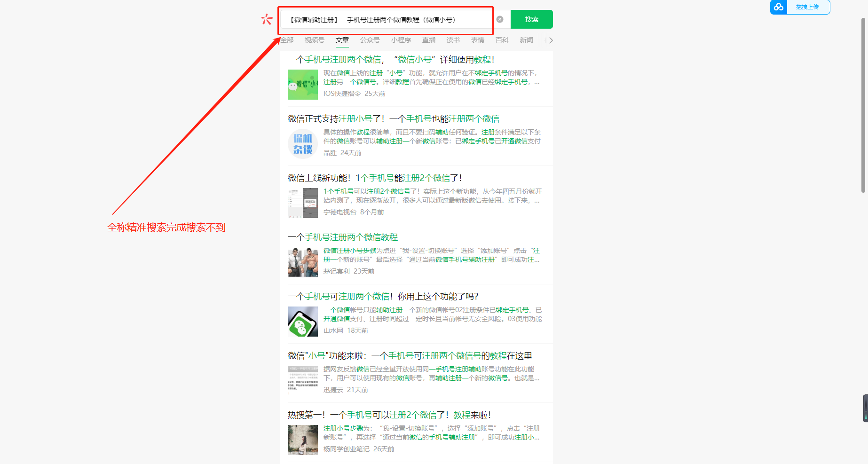Open article "你用上这个功能了吗?"
Image resolution: width=868 pixels, height=464 pixels.
[x=383, y=297]
